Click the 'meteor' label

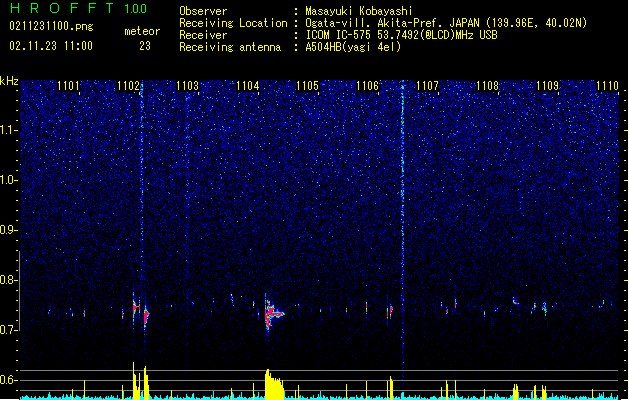pos(142,31)
